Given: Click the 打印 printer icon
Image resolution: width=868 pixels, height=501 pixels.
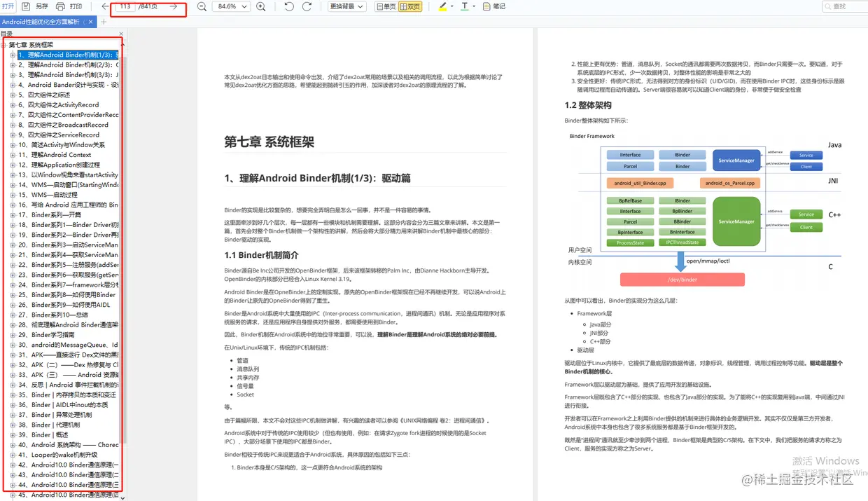Looking at the screenshot, I should click(60, 6).
